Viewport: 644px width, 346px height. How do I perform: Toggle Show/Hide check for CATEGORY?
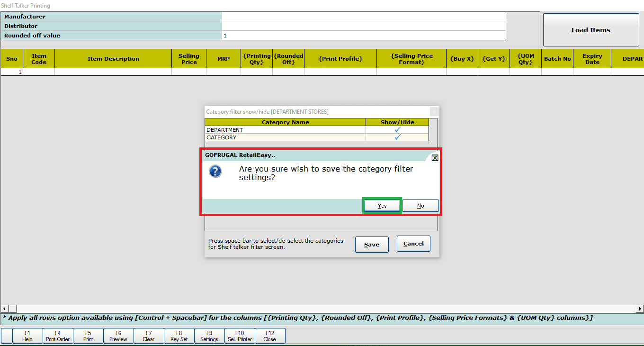click(397, 137)
